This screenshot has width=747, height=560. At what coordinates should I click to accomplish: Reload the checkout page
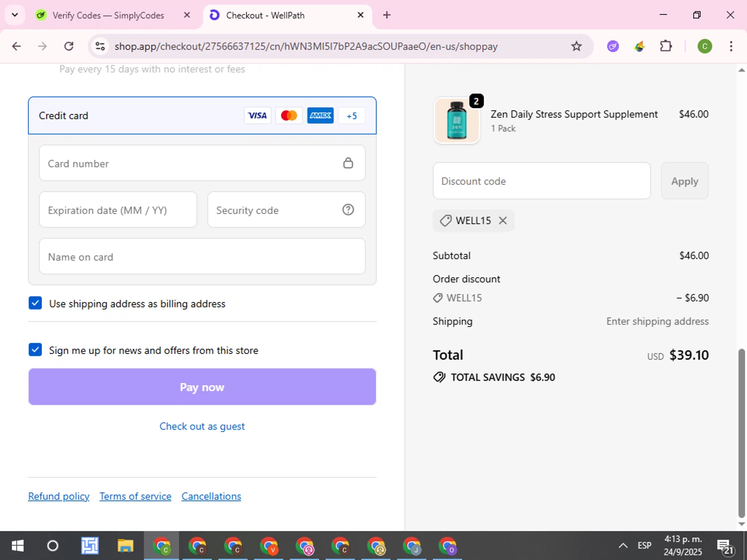[69, 46]
